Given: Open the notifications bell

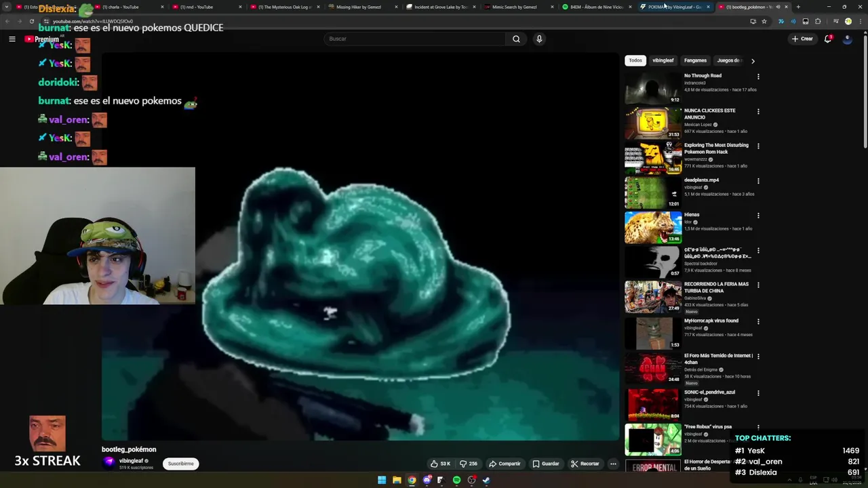Looking at the screenshot, I should coord(828,39).
